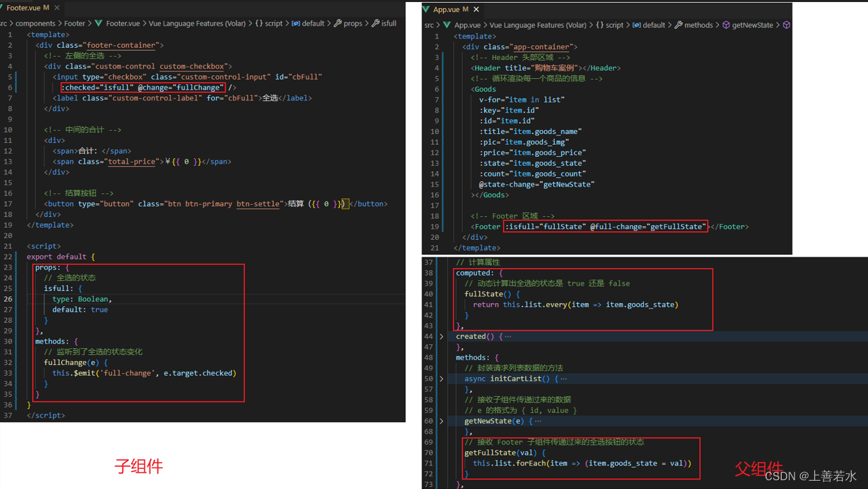Click the curly braces icon in App.vue breadcrumb
The width and height of the screenshot is (868, 489).
pyautogui.click(x=600, y=25)
